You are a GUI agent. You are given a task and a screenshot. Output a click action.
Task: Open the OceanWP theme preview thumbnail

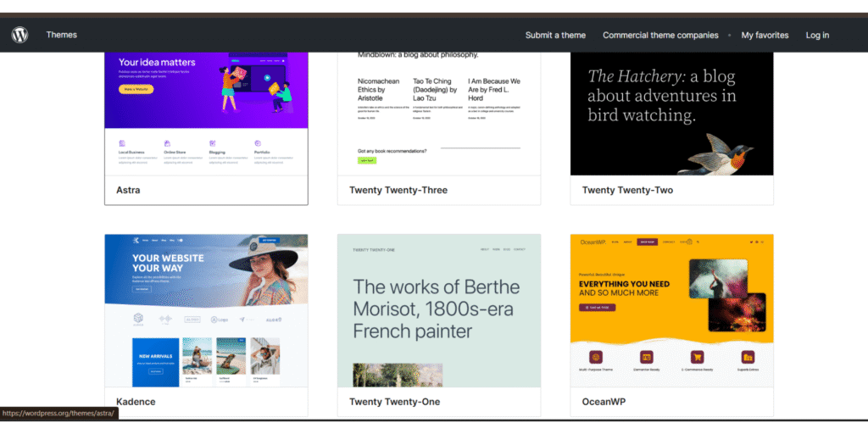pyautogui.click(x=672, y=310)
